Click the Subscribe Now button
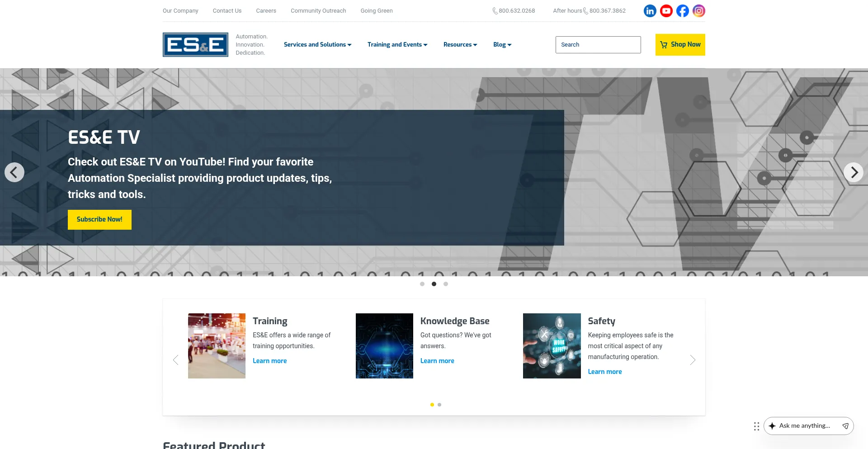The width and height of the screenshot is (868, 449). [x=99, y=219]
